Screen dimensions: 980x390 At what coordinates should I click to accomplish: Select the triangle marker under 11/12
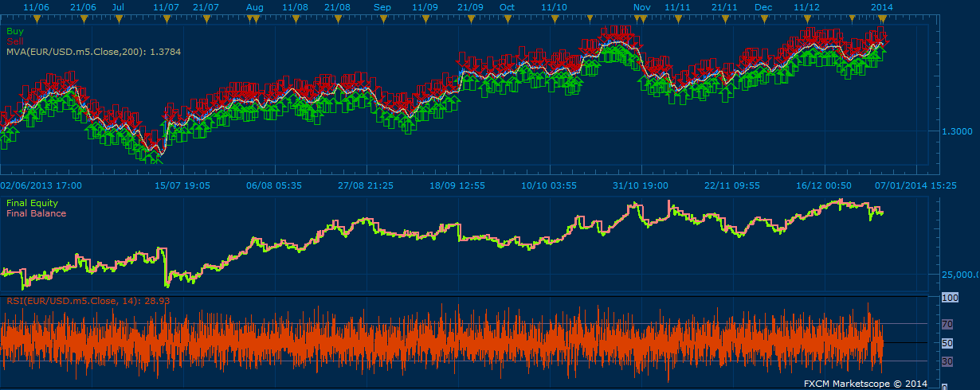click(x=807, y=18)
